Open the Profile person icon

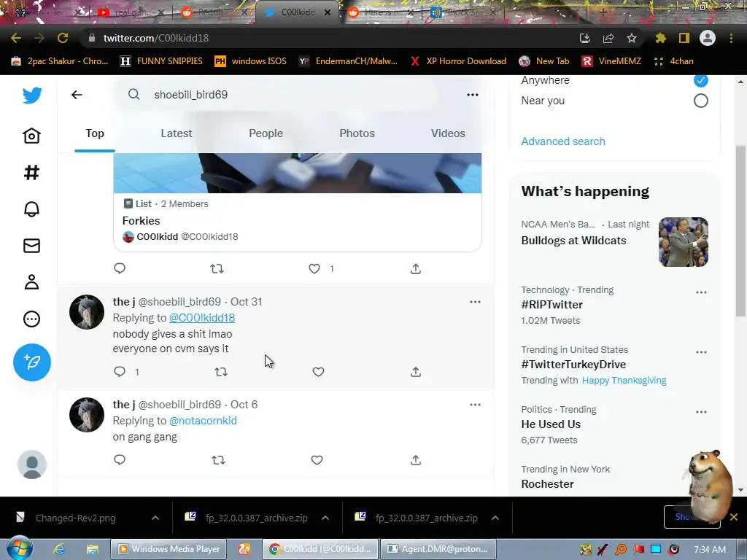(x=31, y=282)
